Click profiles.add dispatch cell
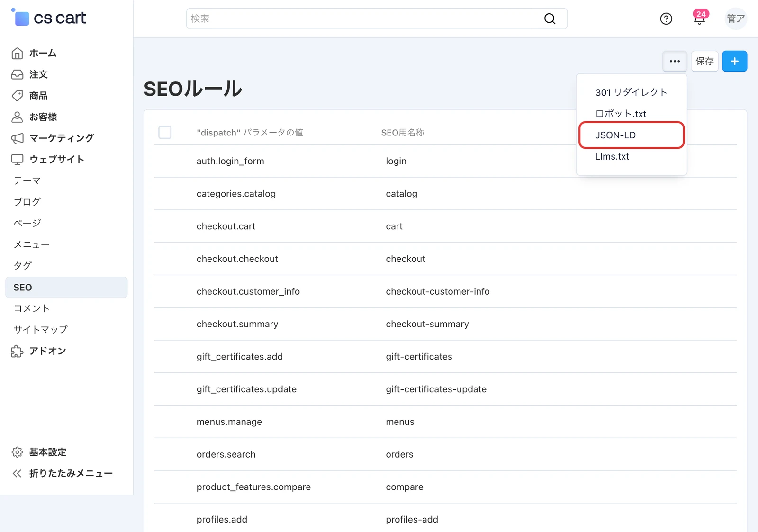This screenshot has height=532, width=758. pyautogui.click(x=222, y=520)
